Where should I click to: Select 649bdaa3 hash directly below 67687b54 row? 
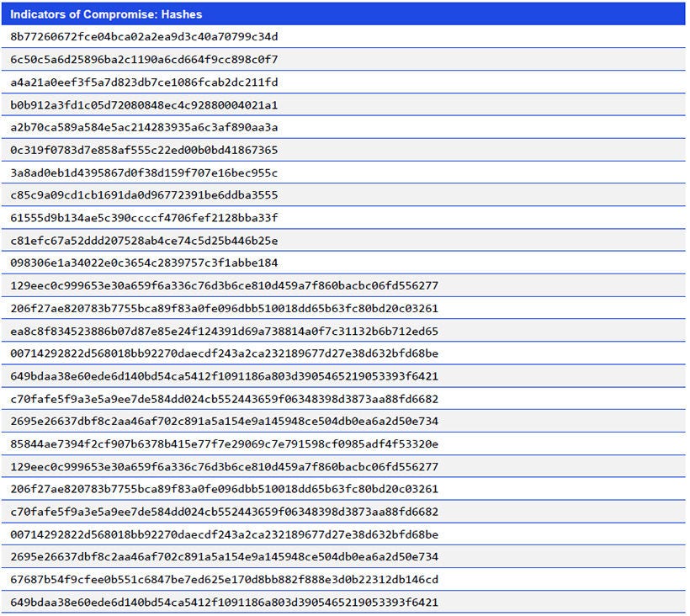click(225, 603)
